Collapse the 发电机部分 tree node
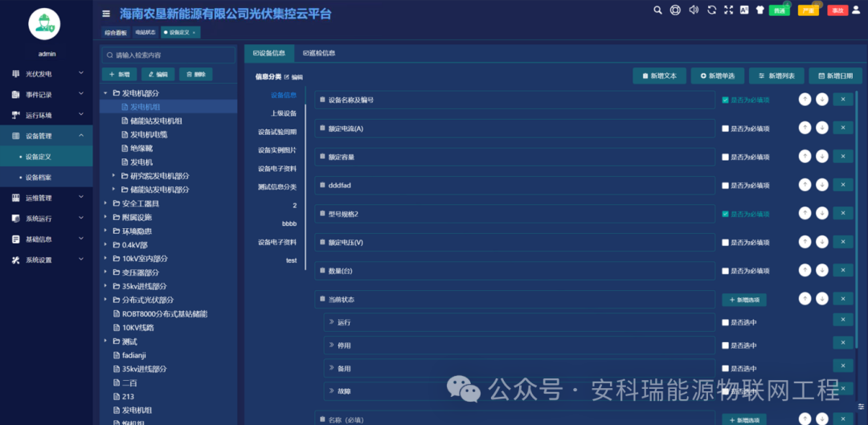Viewport: 868px width, 425px height. click(105, 93)
